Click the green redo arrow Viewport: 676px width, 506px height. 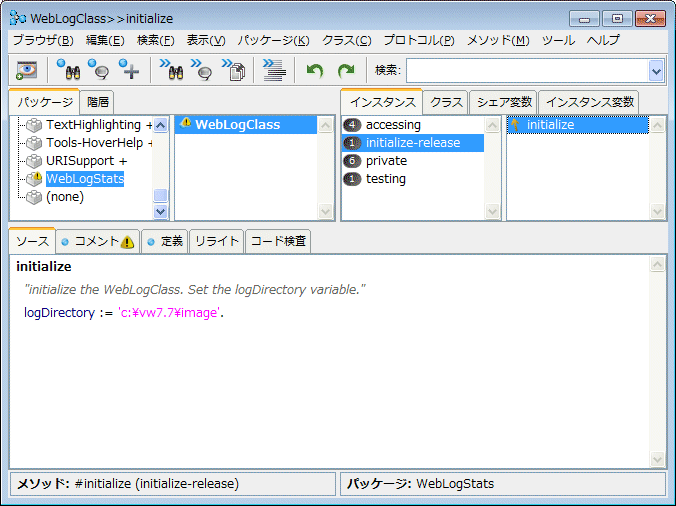coord(346,70)
